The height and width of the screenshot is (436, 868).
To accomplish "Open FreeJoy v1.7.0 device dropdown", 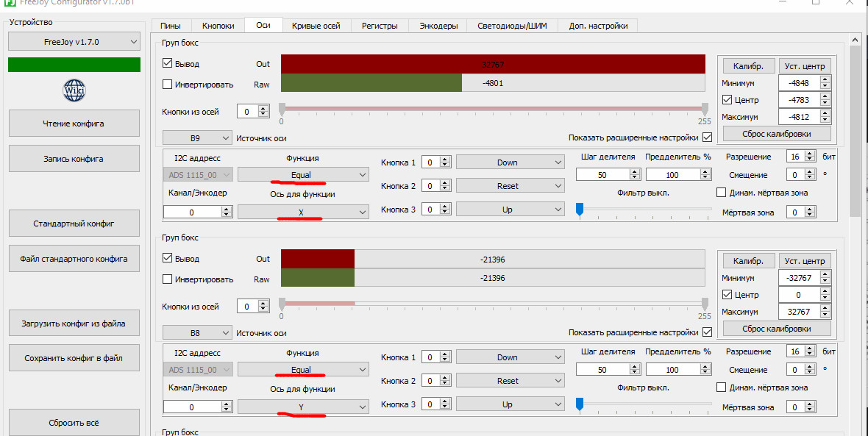I will pos(74,42).
